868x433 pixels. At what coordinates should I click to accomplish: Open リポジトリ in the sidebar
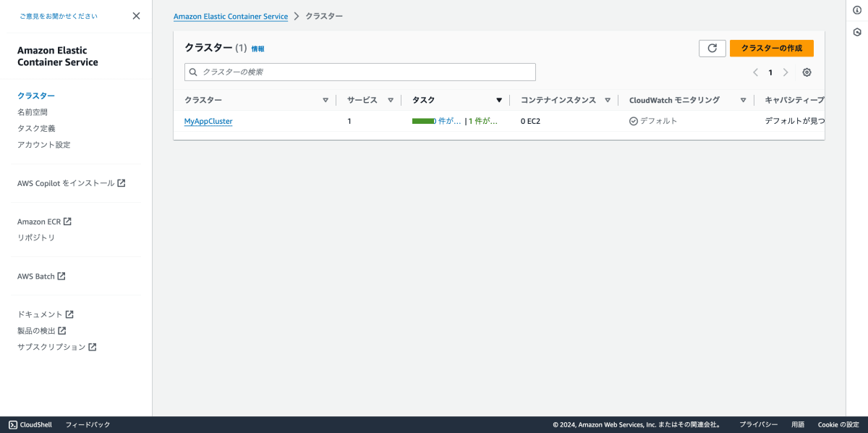tap(36, 237)
